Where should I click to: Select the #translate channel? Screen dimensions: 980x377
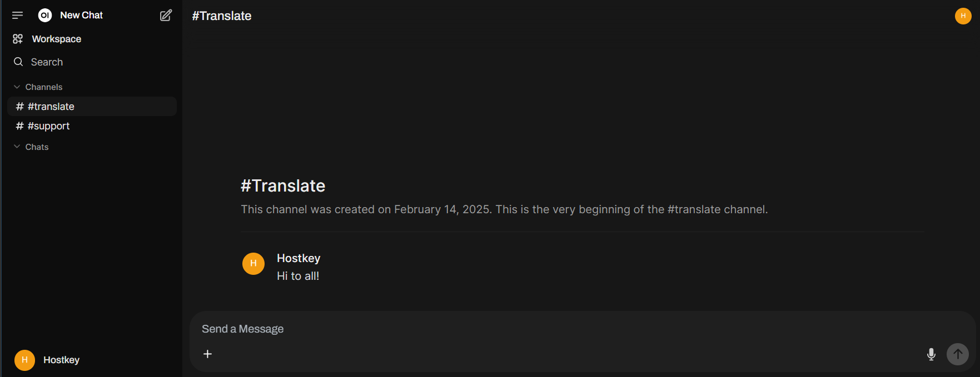(51, 107)
